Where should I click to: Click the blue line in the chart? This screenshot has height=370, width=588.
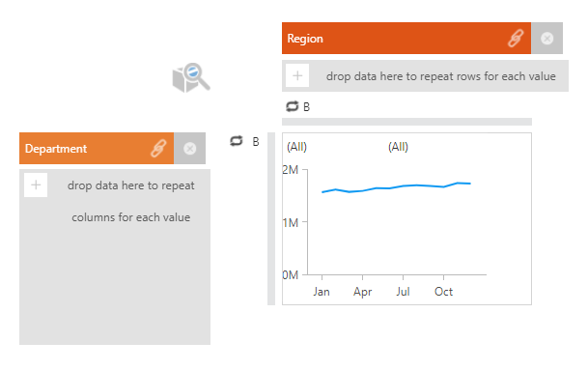pyautogui.click(x=397, y=187)
